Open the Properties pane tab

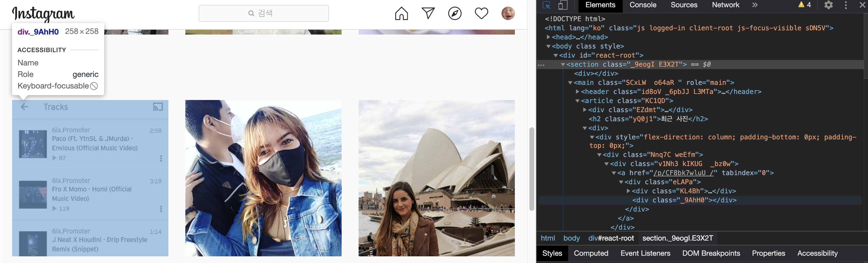tap(768, 254)
